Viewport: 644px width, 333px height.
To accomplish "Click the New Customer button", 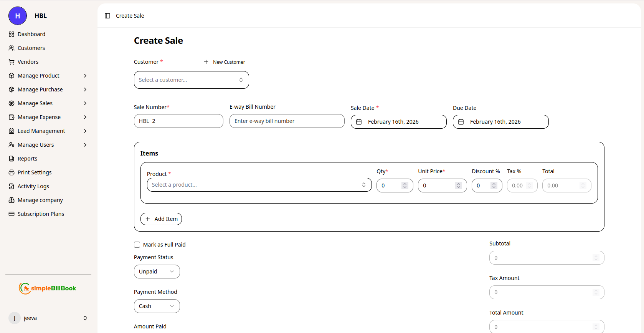I will [225, 62].
